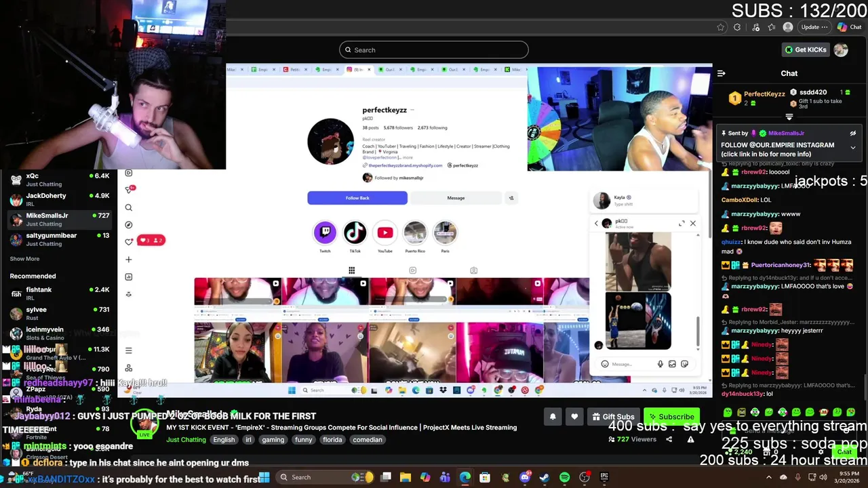Open fishtank recommended channel
The width and height of the screenshot is (868, 488).
60,293
